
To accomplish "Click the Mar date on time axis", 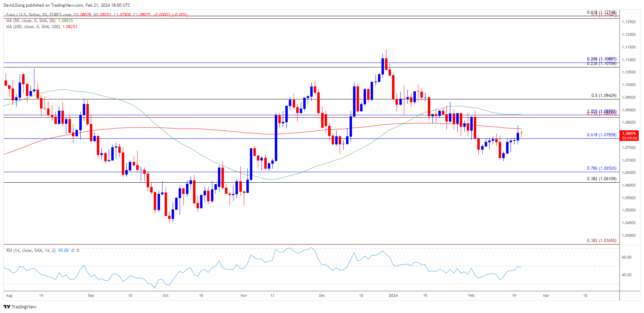I will click(546, 295).
